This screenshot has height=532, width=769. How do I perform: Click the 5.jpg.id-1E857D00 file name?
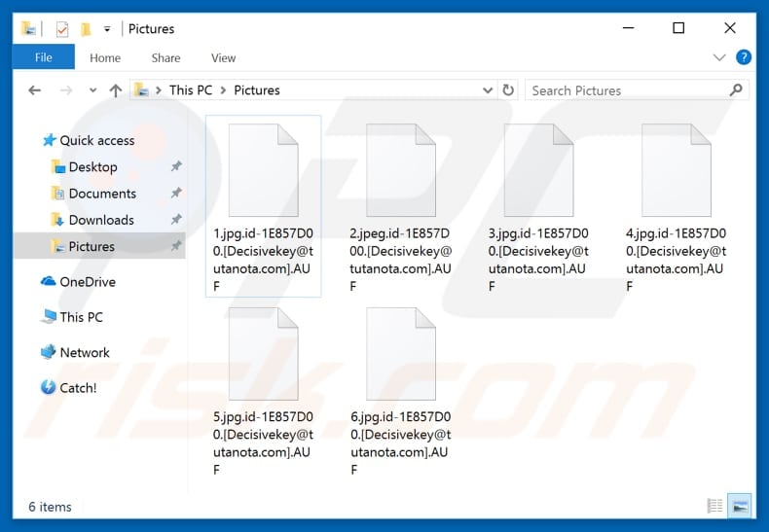point(264,443)
